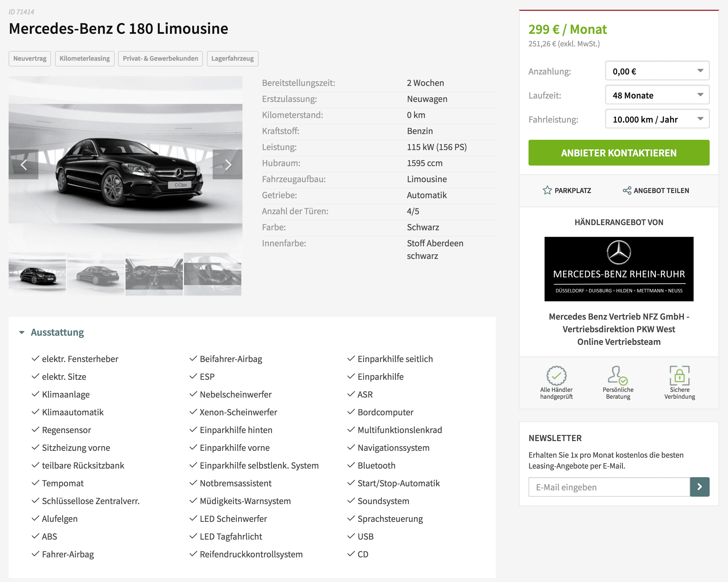Click the Sichere Verbindung lock icon
The height and width of the screenshot is (582, 728).
(679, 375)
